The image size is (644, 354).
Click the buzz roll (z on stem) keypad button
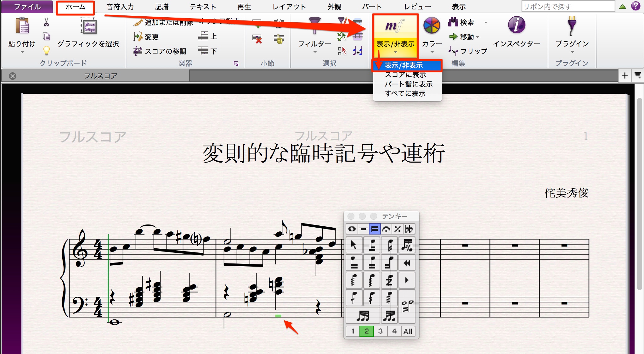[x=389, y=280]
